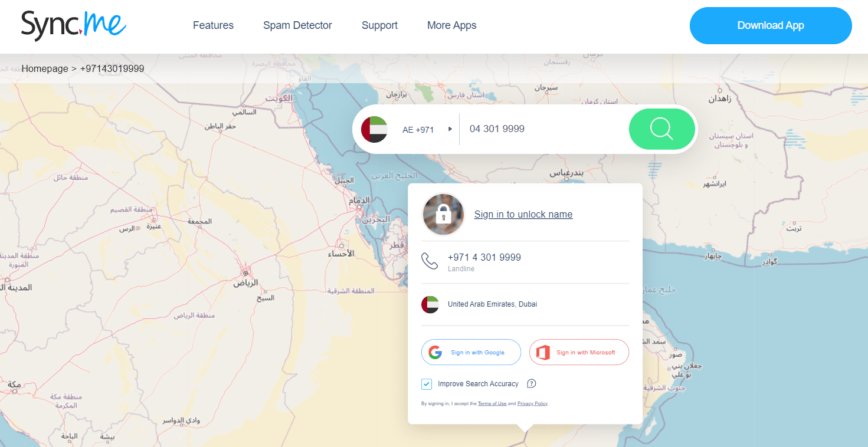Click the Sync.me logo
The height and width of the screenshot is (447, 868).
[74, 25]
